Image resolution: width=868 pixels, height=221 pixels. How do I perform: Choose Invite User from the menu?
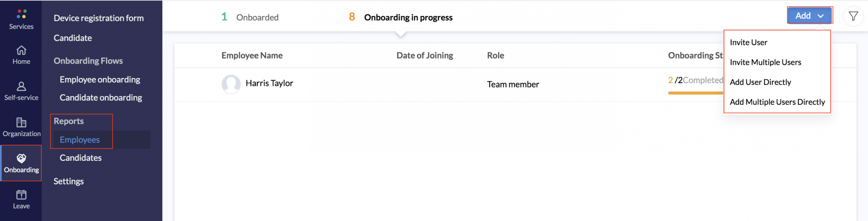748,42
